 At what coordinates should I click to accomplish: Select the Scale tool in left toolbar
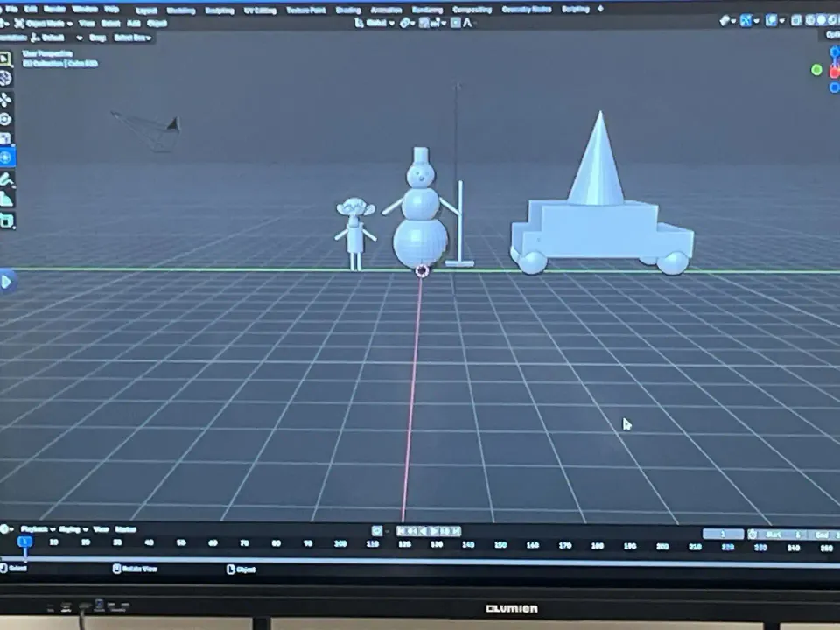(x=5, y=138)
